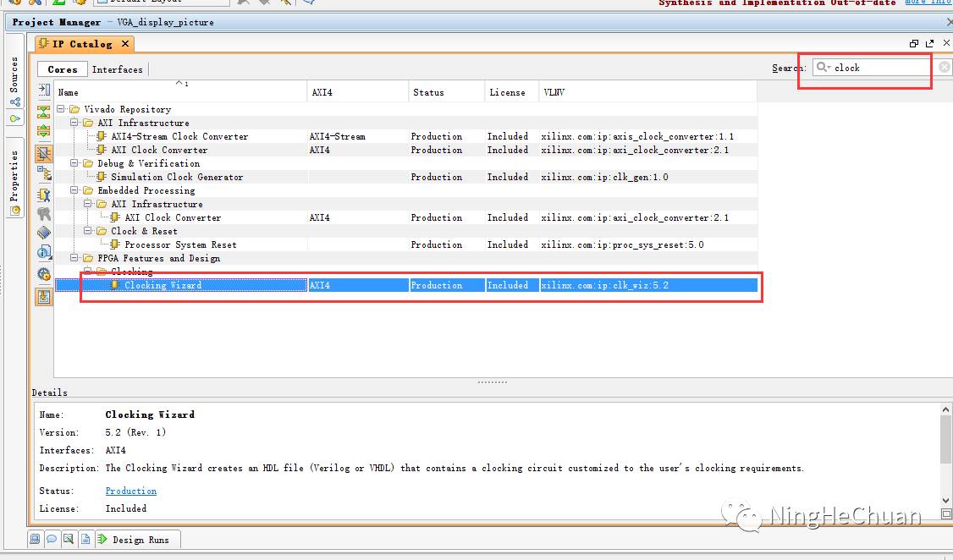The width and height of the screenshot is (953, 560).
Task: Click the customize IP wrench icon
Action: coord(44,194)
